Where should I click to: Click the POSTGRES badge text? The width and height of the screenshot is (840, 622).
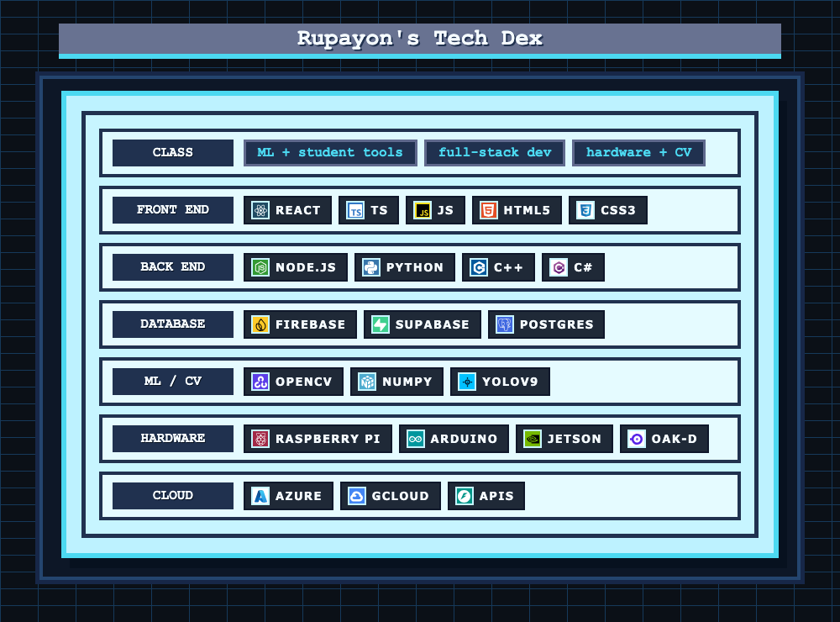557,324
